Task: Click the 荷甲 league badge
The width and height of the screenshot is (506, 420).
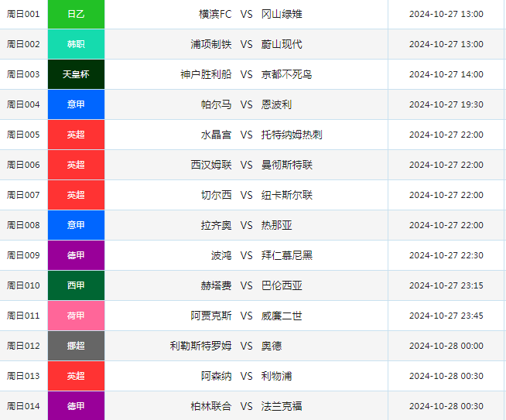Action: coord(76,316)
